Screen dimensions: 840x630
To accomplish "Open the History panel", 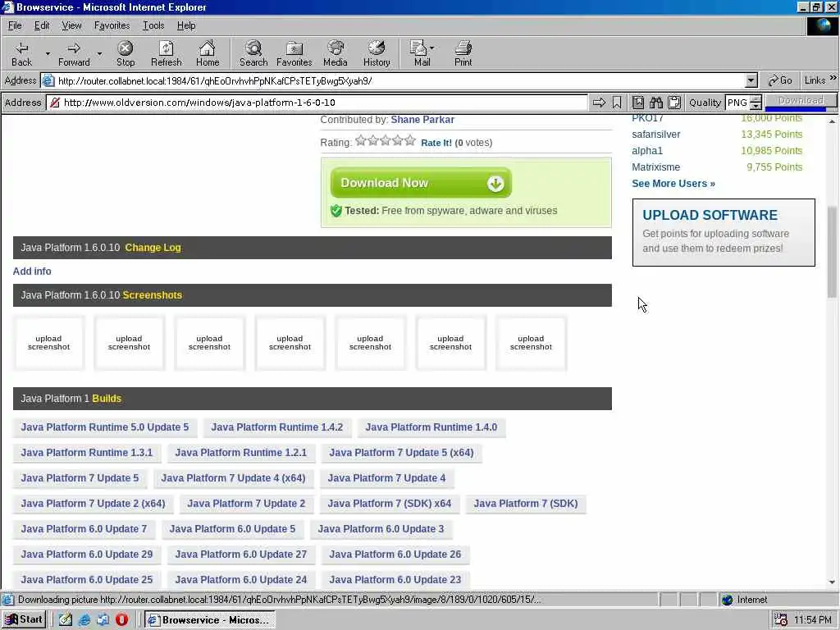I will point(377,53).
